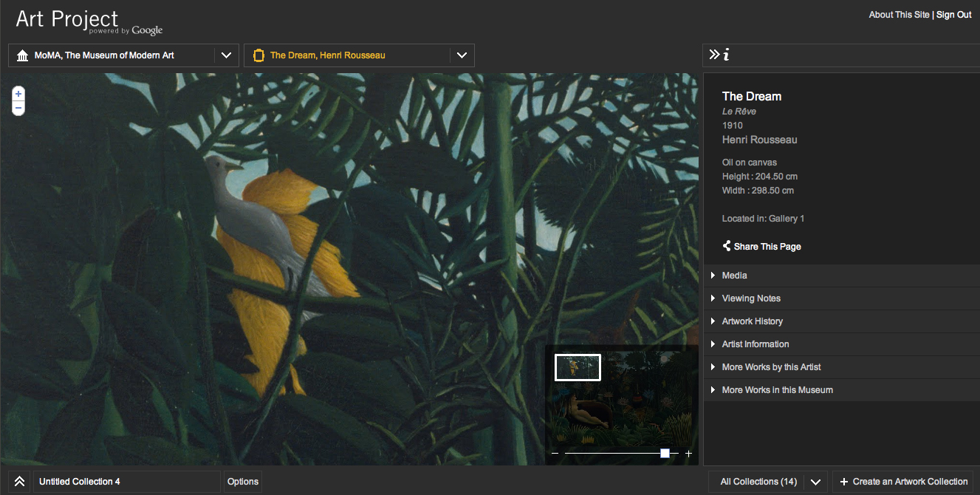Click the zoom slider handle
Image resolution: width=980 pixels, height=495 pixels.
coord(665,453)
